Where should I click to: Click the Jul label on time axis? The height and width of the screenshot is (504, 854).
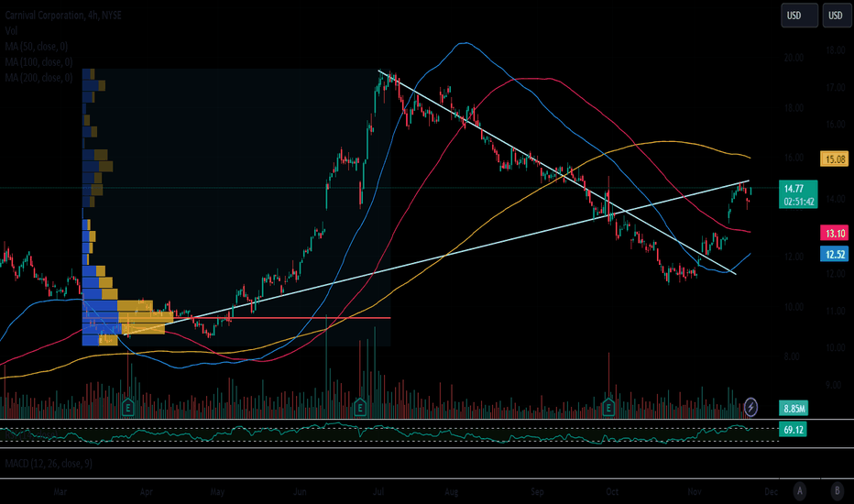[378, 491]
